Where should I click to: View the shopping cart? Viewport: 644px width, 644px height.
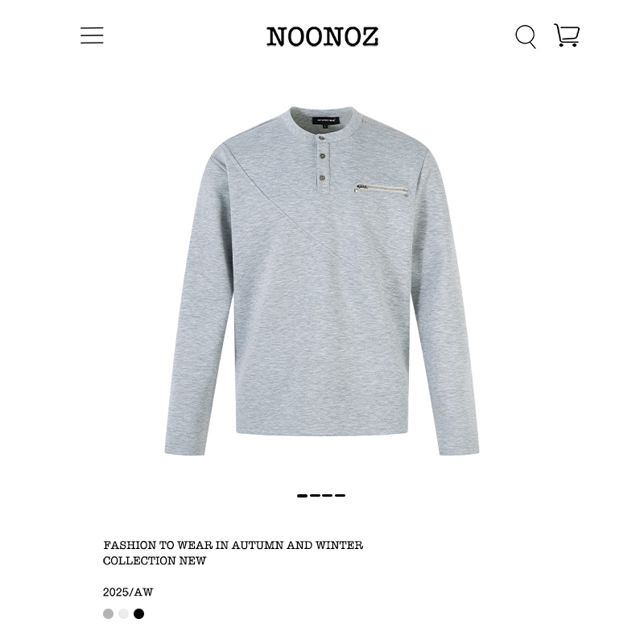point(567,35)
